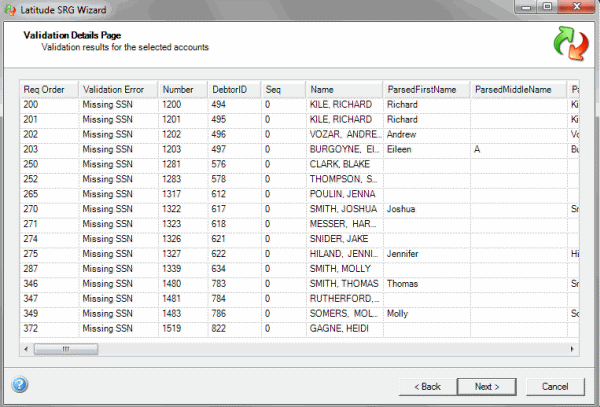Select the SOMERS, MOL... name cell
Viewport: 600px width, 407px height.
pyautogui.click(x=344, y=314)
